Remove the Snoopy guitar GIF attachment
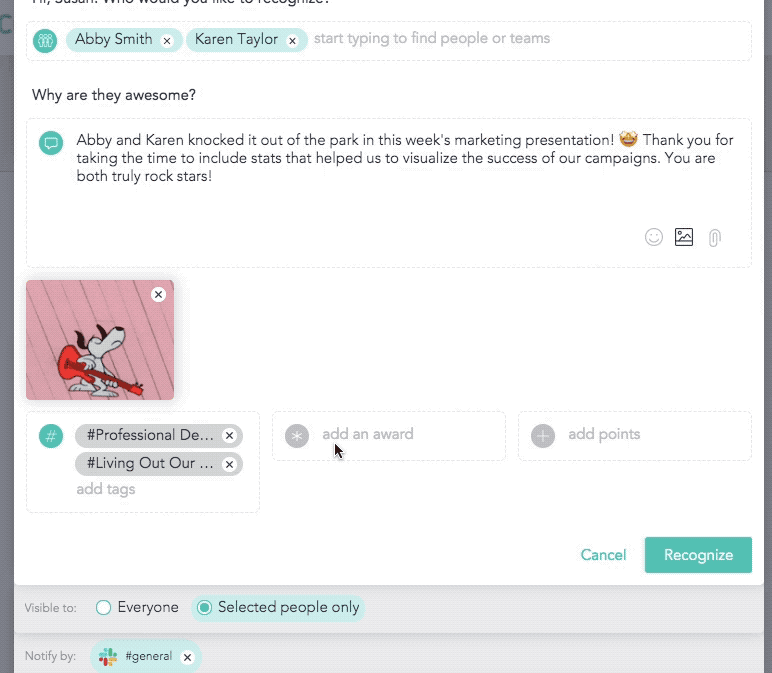Viewport: 772px width, 673px height. click(158, 294)
